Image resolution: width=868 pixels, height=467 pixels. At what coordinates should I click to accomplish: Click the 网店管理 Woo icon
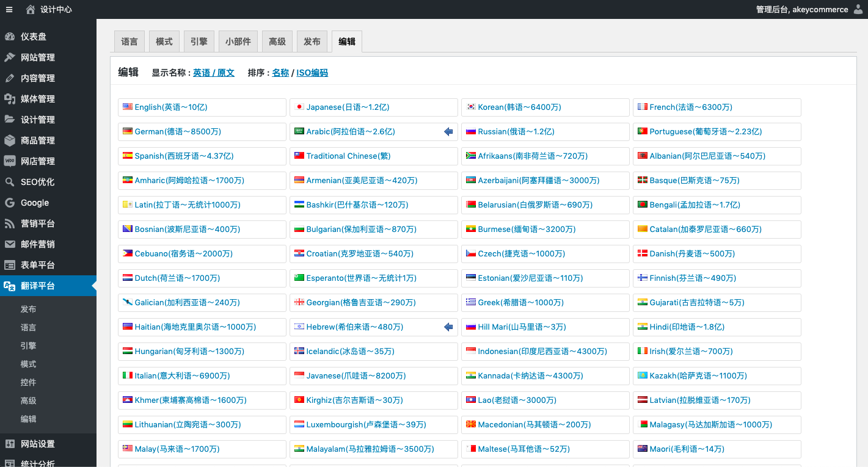tap(10, 161)
